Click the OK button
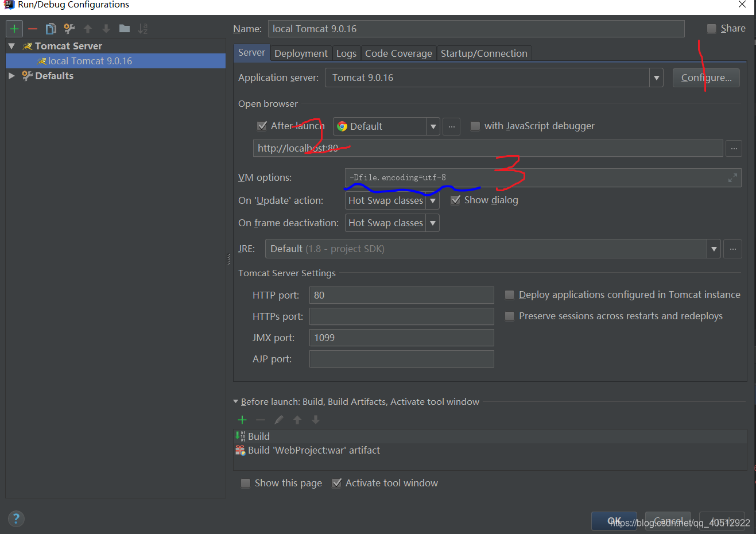 click(614, 521)
